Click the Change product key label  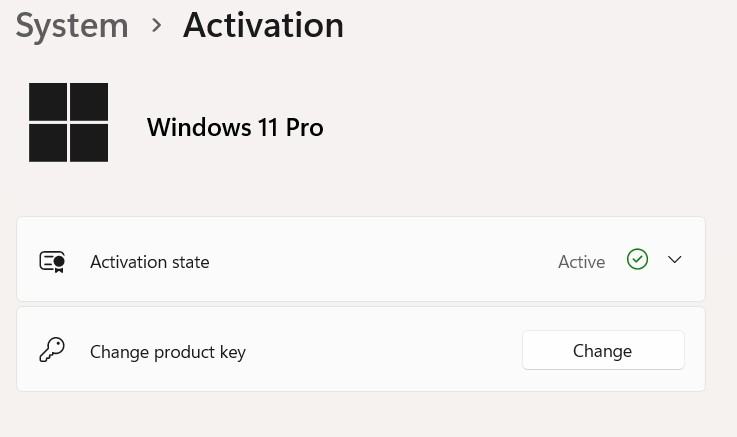(168, 352)
